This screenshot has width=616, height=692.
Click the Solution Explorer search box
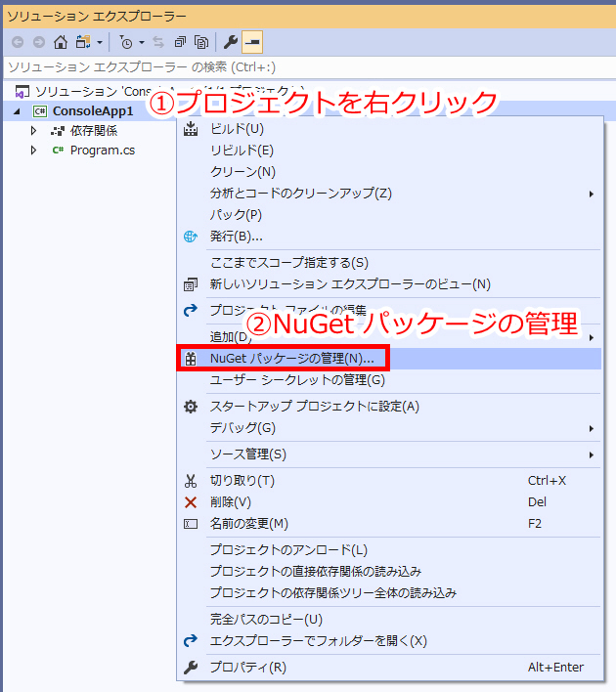[309, 67]
